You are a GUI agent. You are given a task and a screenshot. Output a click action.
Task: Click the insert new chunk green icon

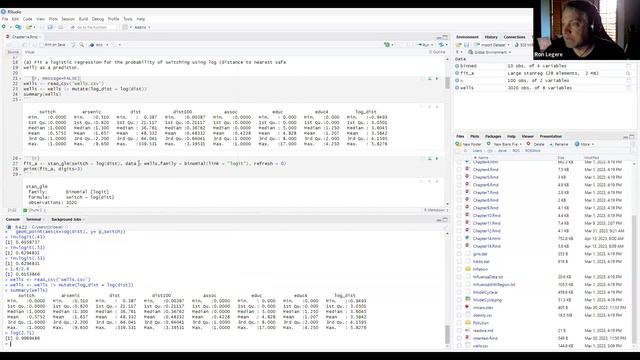coord(387,44)
